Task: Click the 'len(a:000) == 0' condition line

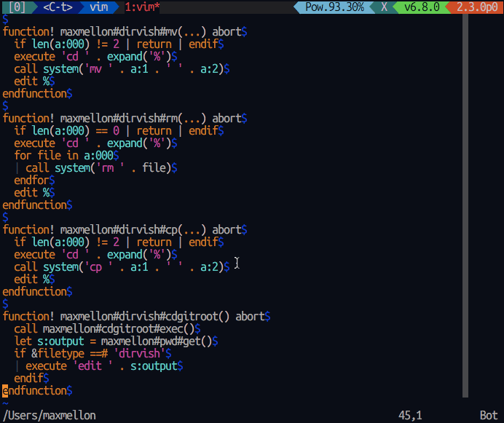Action: pos(119,131)
